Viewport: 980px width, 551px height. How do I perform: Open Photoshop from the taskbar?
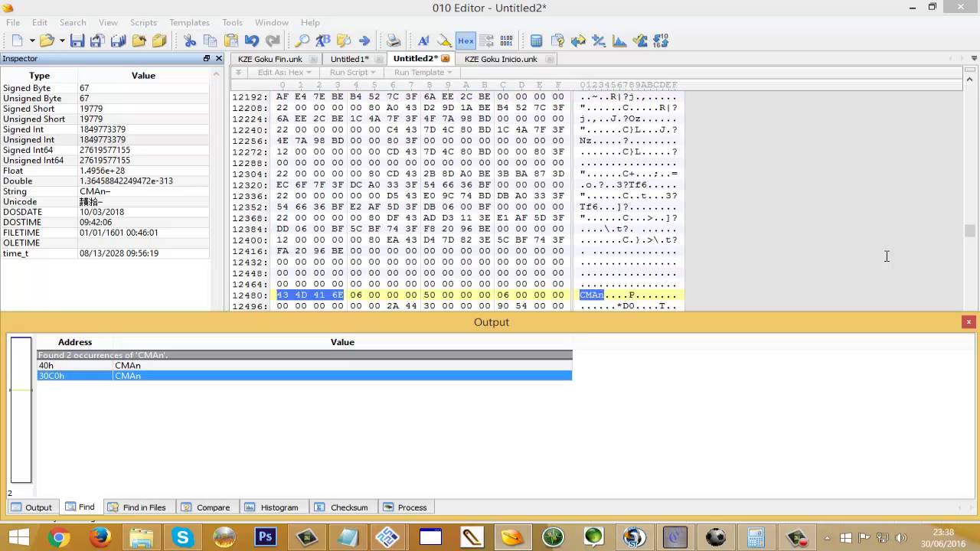click(x=265, y=537)
